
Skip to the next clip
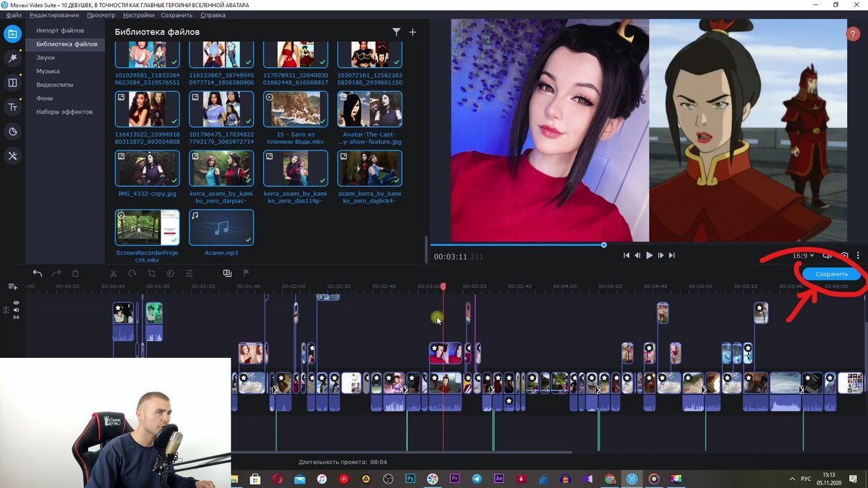click(672, 255)
